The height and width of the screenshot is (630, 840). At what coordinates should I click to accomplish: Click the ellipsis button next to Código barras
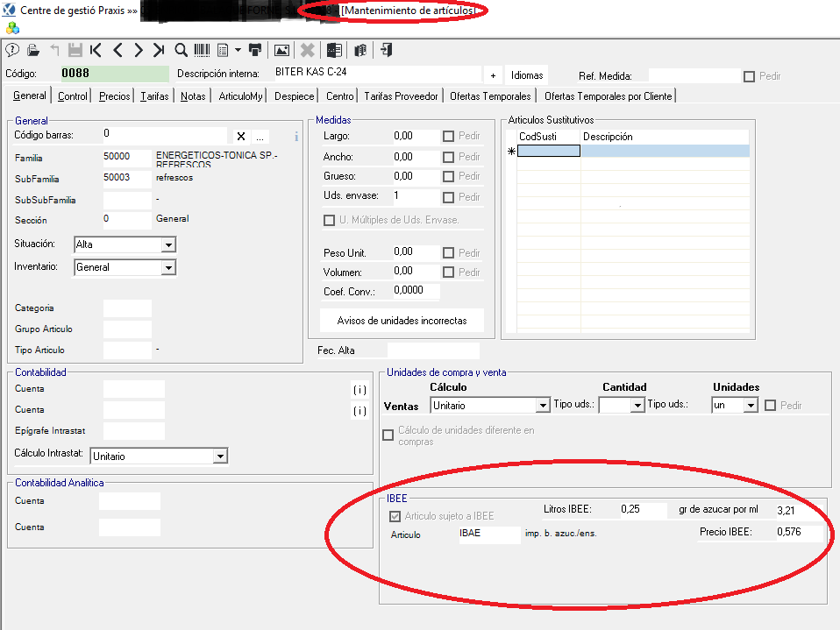tap(260, 137)
